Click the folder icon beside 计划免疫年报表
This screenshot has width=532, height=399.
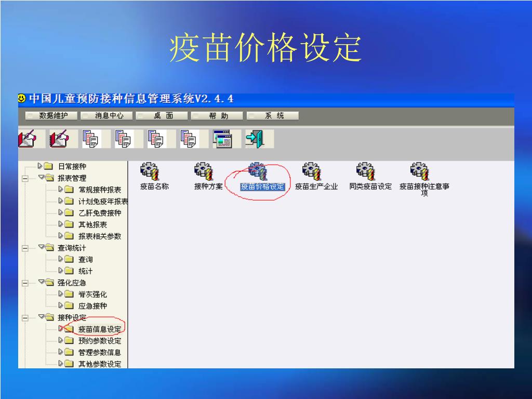tap(69, 201)
